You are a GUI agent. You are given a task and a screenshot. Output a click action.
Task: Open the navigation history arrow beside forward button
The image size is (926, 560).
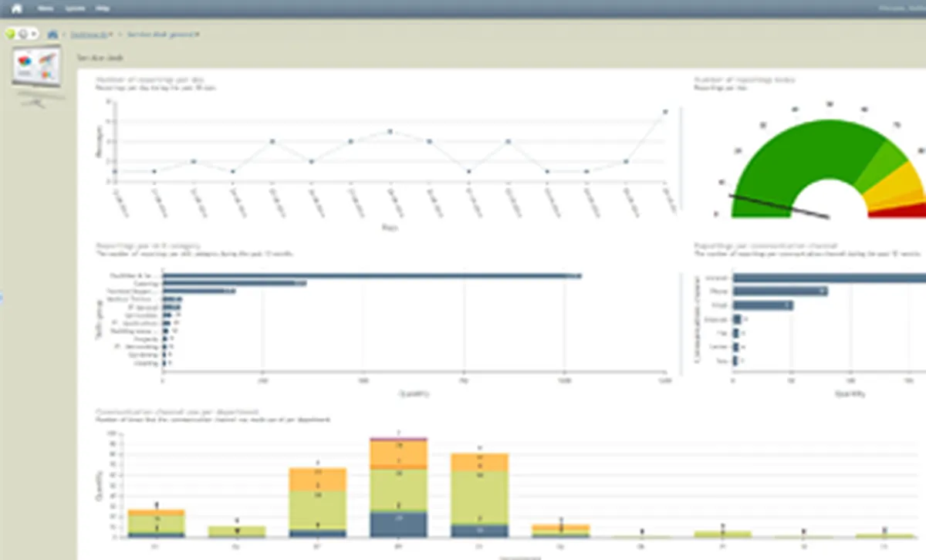tap(33, 34)
